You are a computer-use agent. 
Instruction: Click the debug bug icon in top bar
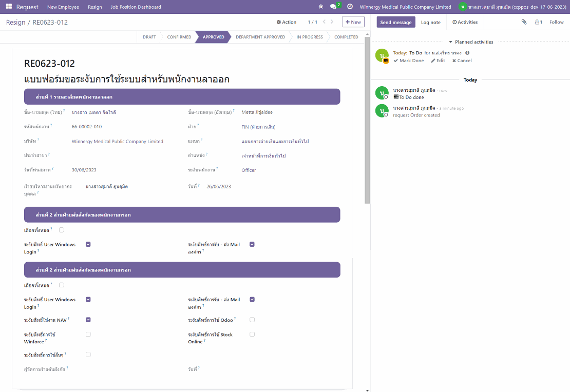[321, 7]
